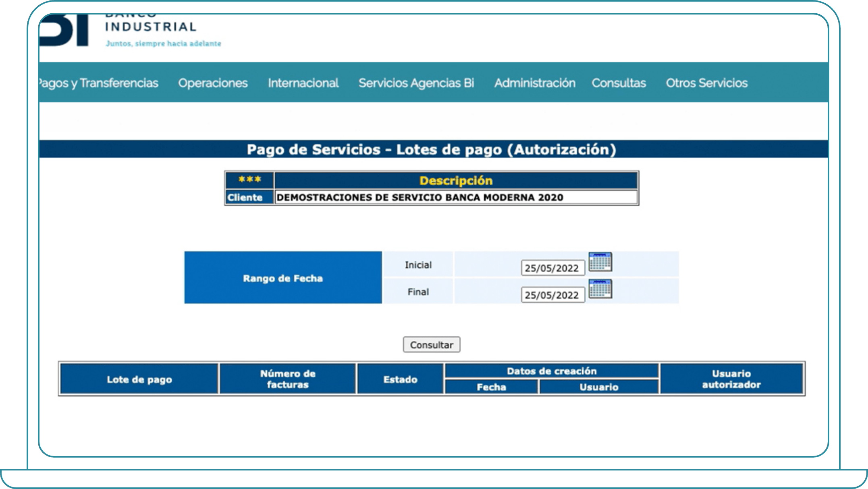Open calendar picker for Inicial date

[x=600, y=262]
